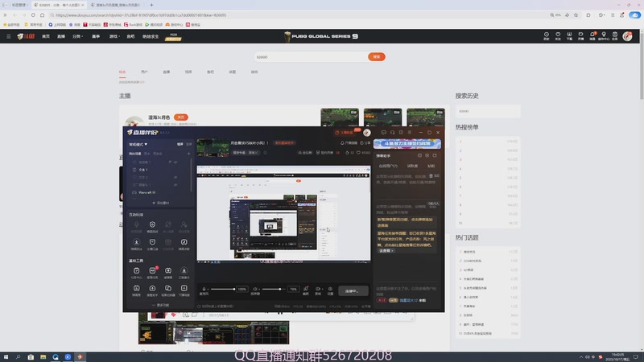Open File Explorer from the taskbar

(x=43, y=357)
